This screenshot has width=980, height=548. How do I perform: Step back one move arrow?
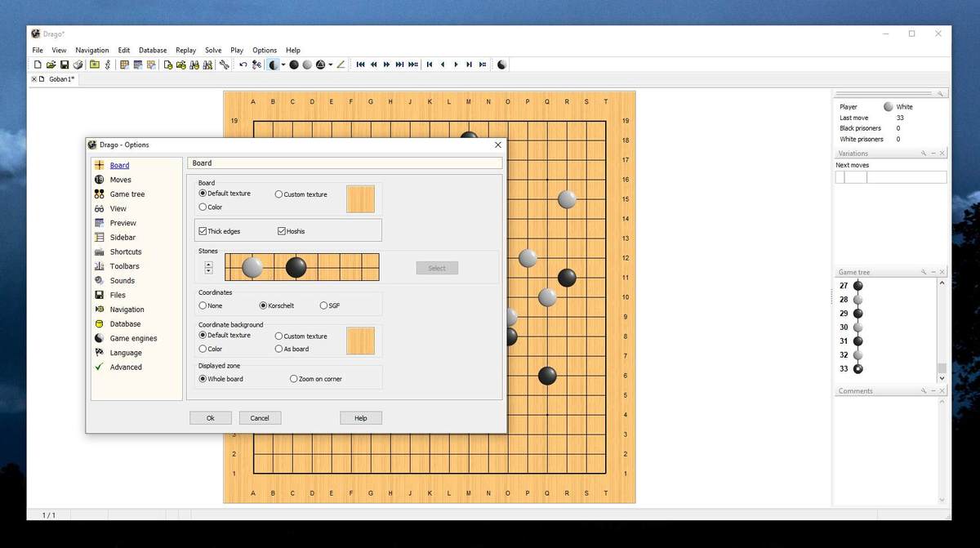tap(442, 65)
